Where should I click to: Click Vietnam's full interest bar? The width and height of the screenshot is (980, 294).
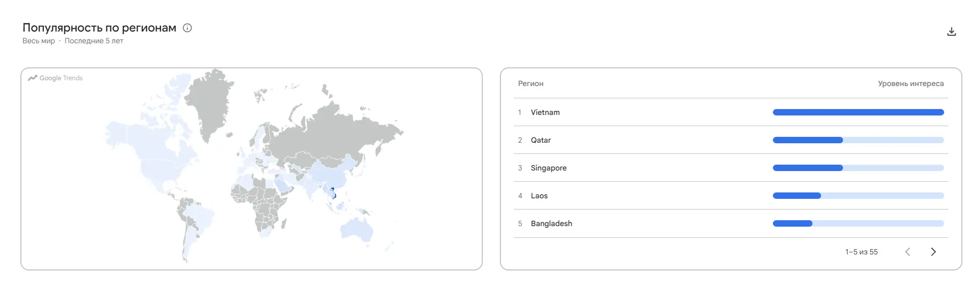pyautogui.click(x=858, y=112)
